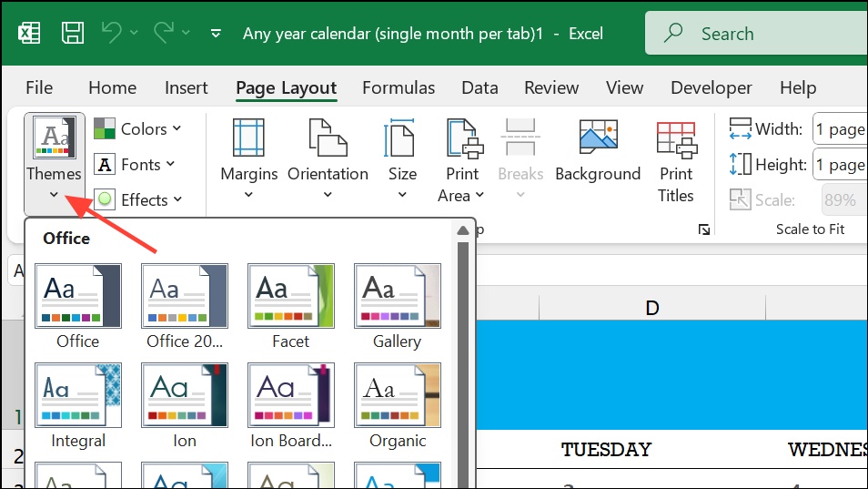This screenshot has height=489, width=868.
Task: Redo the last action
Action: pos(164,33)
